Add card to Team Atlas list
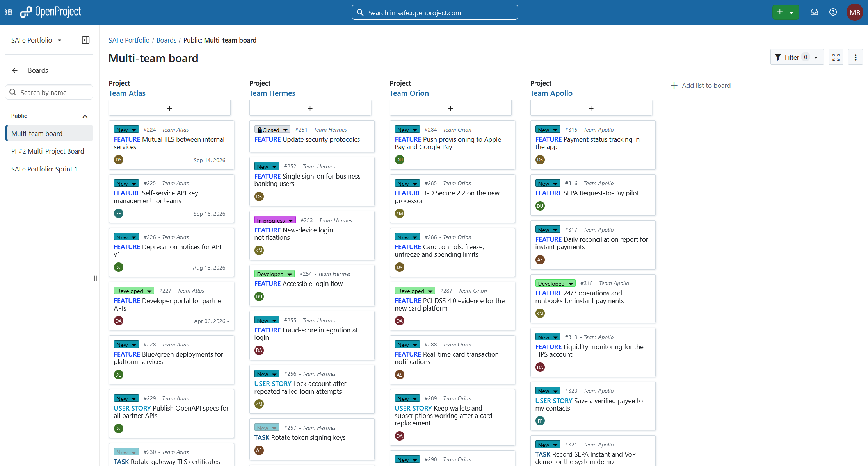868x466 pixels. click(169, 108)
